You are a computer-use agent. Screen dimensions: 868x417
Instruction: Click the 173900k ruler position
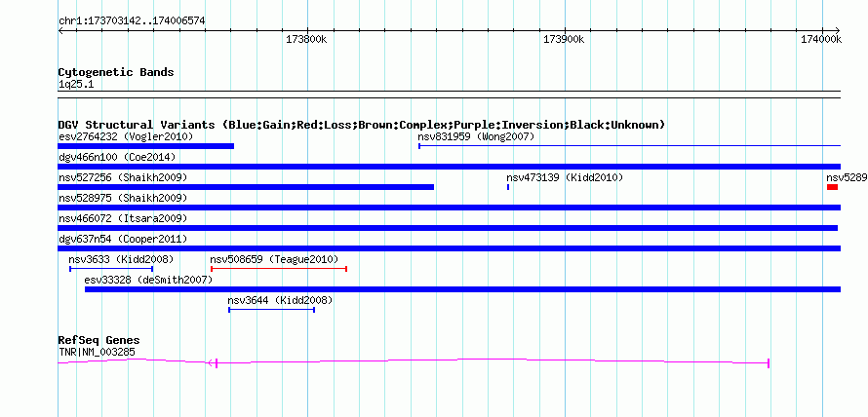pos(564,40)
